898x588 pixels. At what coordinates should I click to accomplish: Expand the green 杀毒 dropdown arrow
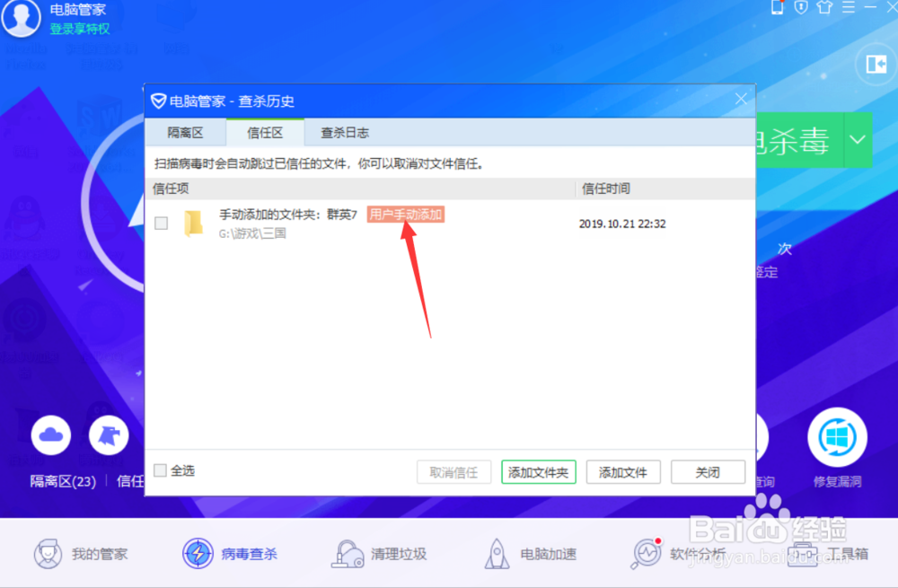(858, 140)
